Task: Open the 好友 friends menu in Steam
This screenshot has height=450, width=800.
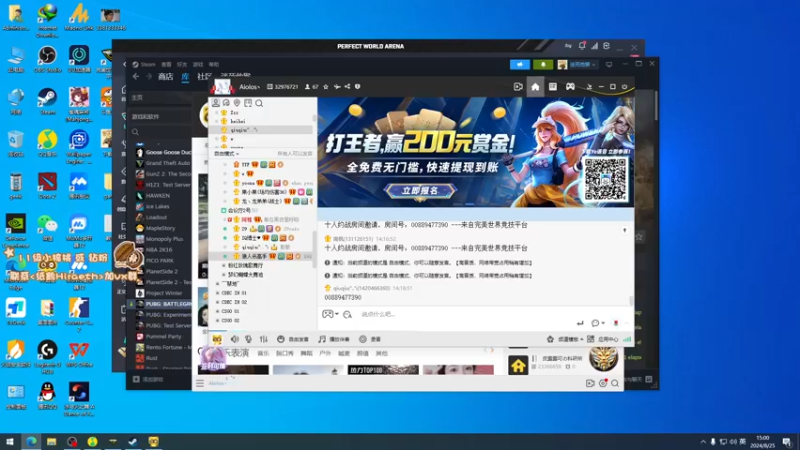Action: coord(182,65)
